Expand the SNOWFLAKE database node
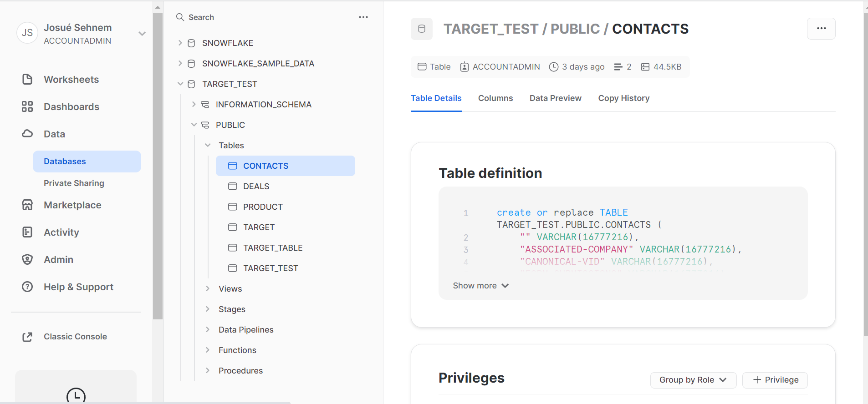The width and height of the screenshot is (868, 404). click(x=180, y=43)
